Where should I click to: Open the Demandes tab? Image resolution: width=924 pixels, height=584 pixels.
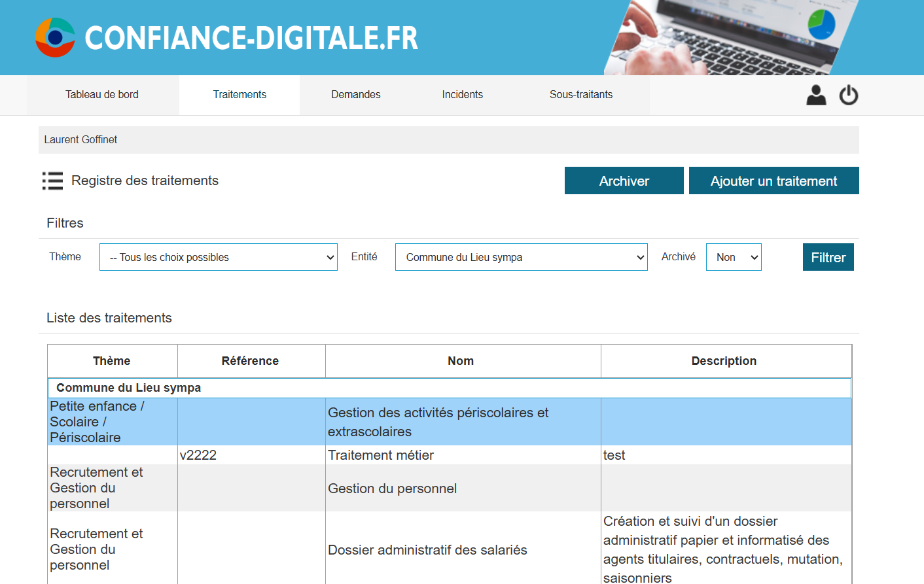click(355, 95)
